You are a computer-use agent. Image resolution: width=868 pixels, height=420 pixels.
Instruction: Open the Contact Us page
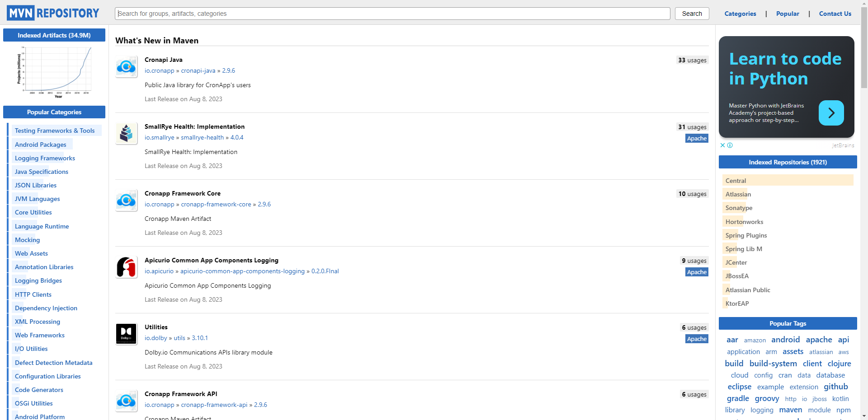(x=835, y=14)
